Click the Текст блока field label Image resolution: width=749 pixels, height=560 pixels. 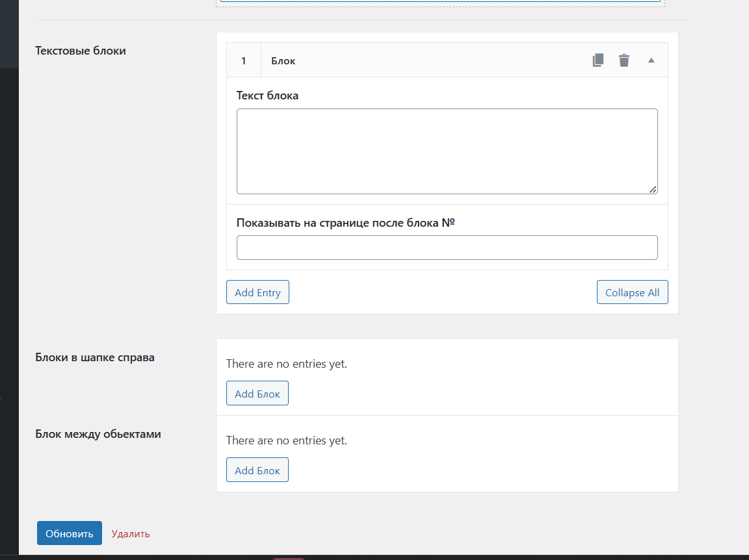tap(268, 95)
